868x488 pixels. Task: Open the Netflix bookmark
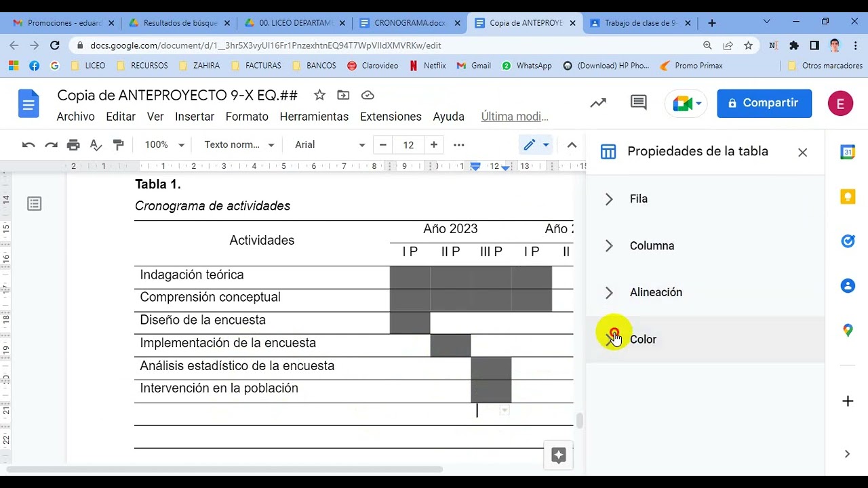click(x=427, y=66)
